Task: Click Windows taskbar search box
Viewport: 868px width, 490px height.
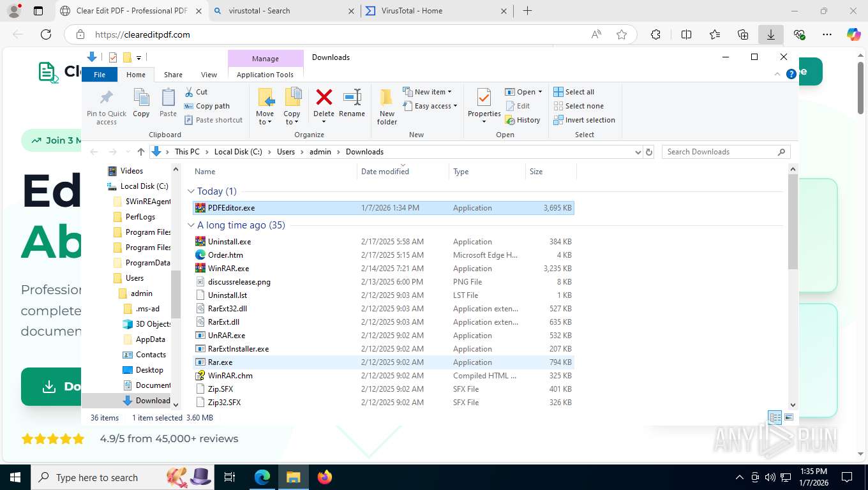Action: 121,477
